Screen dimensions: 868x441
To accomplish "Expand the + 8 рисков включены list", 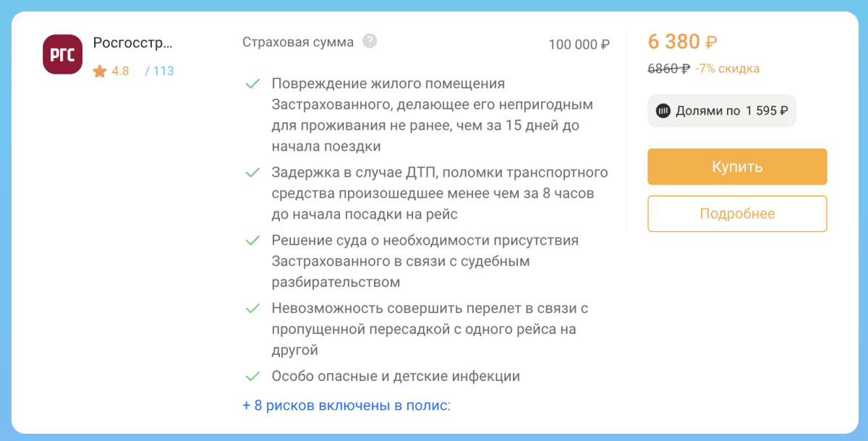I will coord(346,406).
